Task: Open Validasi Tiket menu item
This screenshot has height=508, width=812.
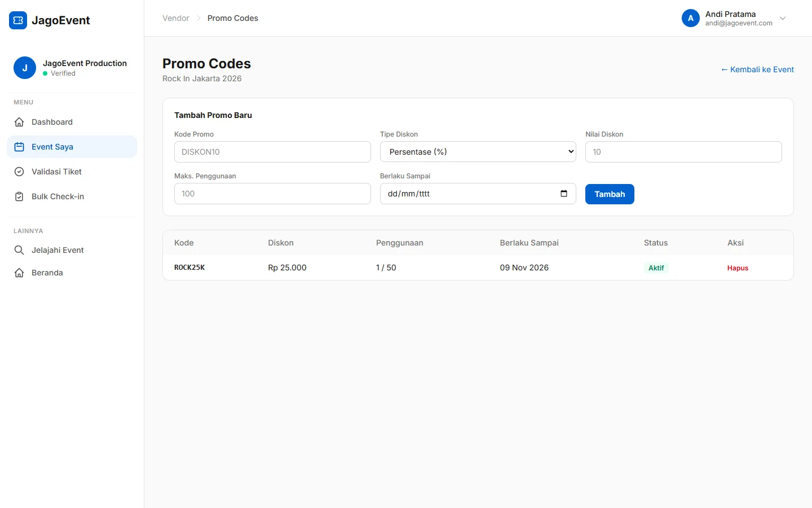Action: [x=72, y=172]
